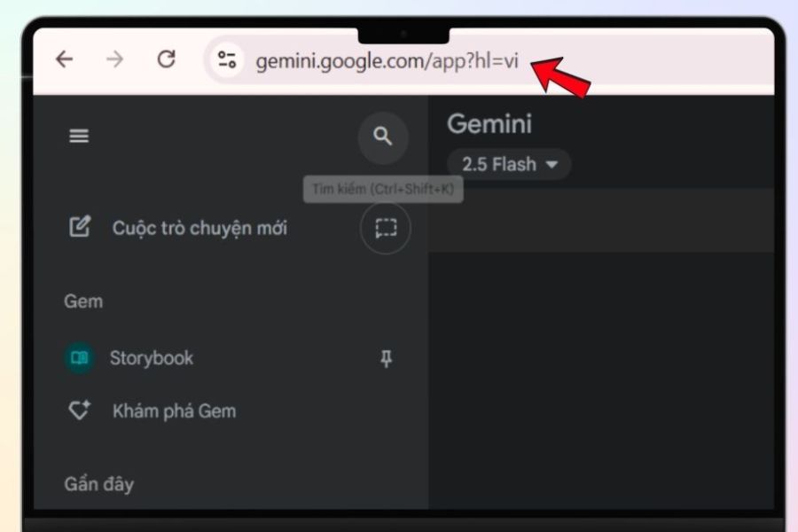This screenshot has width=798, height=532.
Task: Open the search (Tìm kiếm) magnifier button
Action: pos(382,137)
